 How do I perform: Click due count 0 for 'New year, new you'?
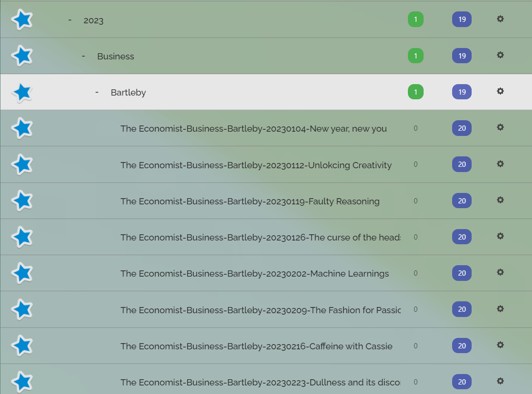416,128
